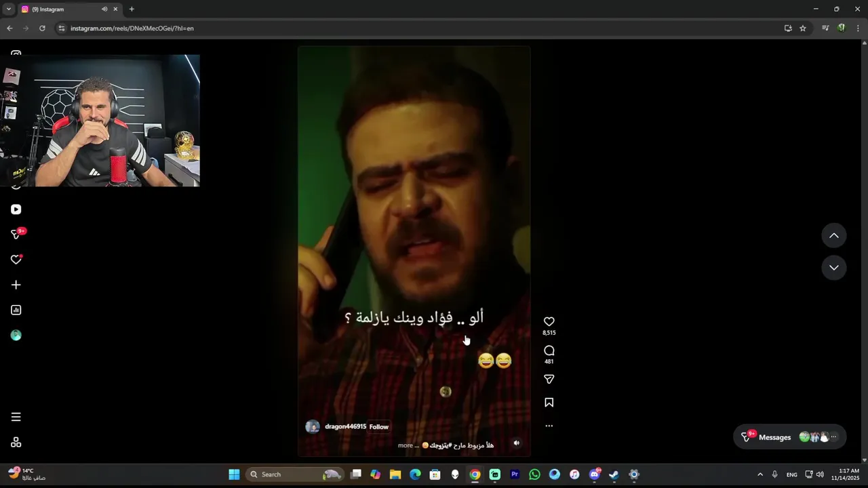Open Windows Start menu
Image resolution: width=868 pixels, height=488 pixels.
point(234,474)
